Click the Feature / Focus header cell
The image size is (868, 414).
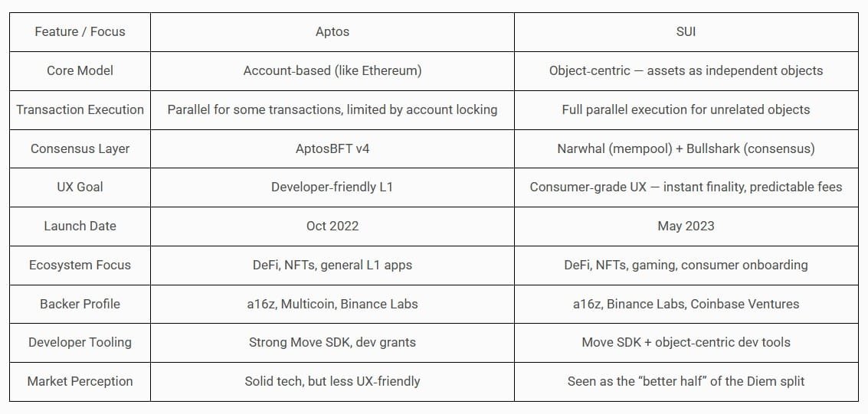tap(80, 32)
